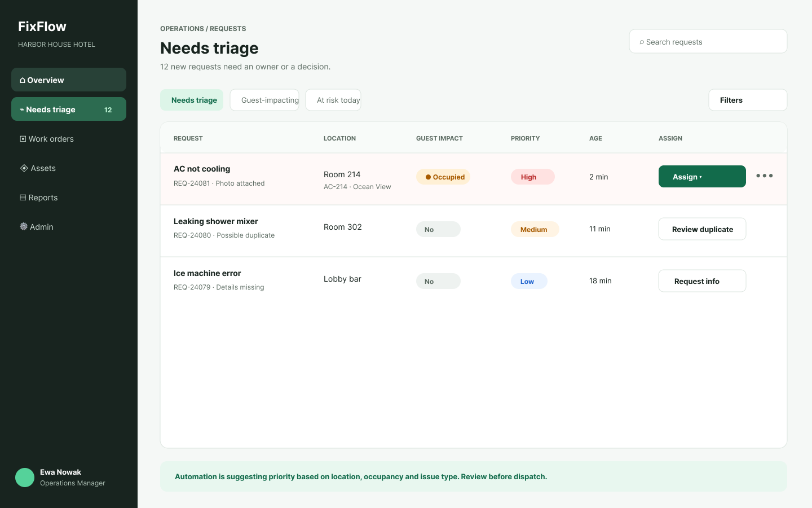
Task: Click the Needs triage page heading
Action: click(209, 49)
